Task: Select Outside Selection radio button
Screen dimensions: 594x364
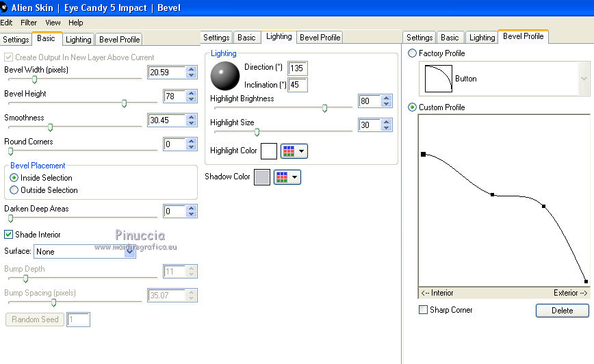Action: 14,190
